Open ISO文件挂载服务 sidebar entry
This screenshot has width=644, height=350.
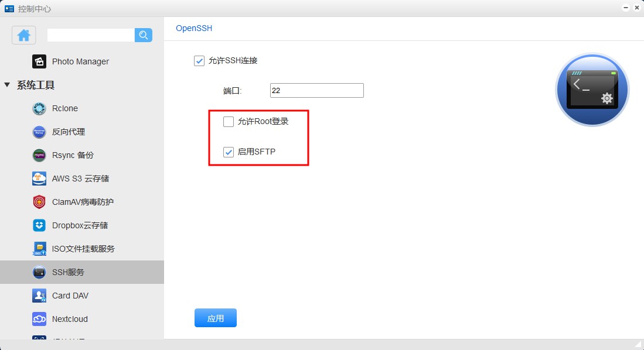83,249
